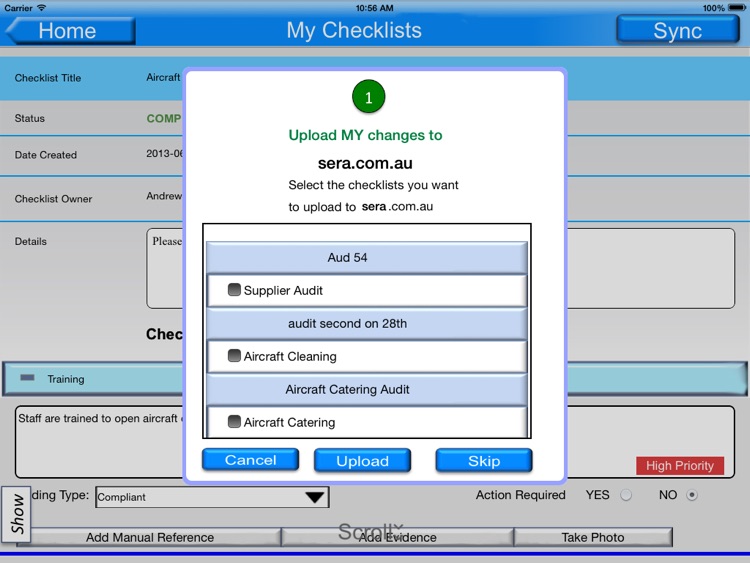This screenshot has height=563, width=750.
Task: Click Take Photo button
Action: point(593,537)
